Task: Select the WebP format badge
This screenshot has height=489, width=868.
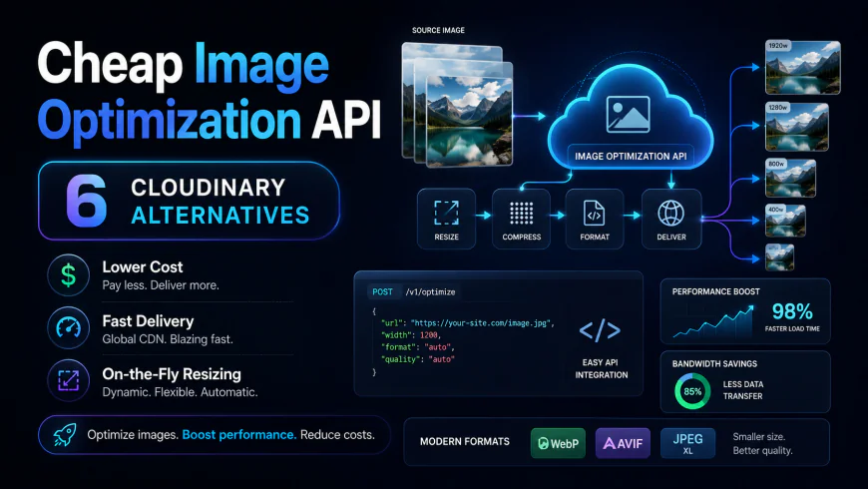Action: (558, 443)
